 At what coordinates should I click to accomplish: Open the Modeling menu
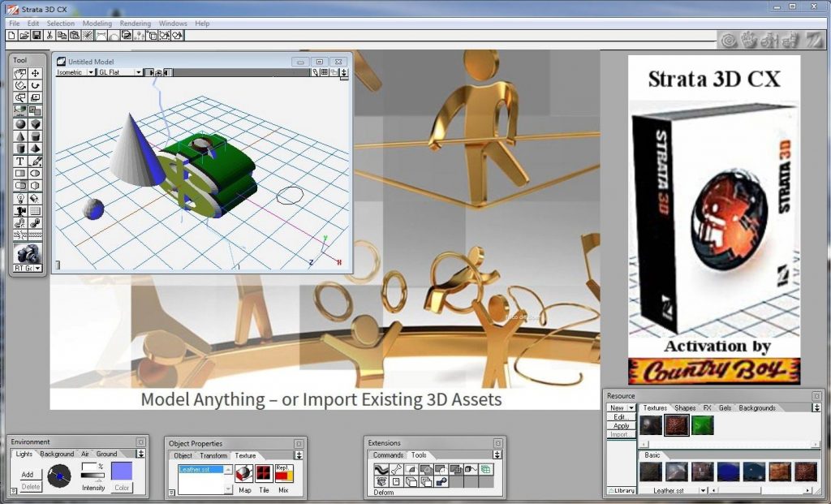tap(97, 24)
